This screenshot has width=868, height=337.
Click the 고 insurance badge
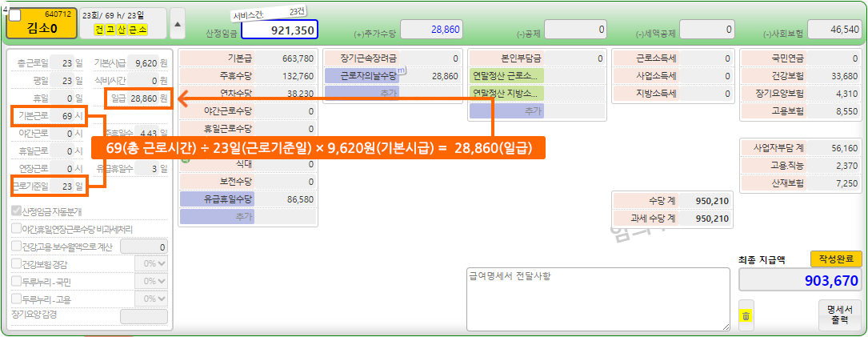110,30
